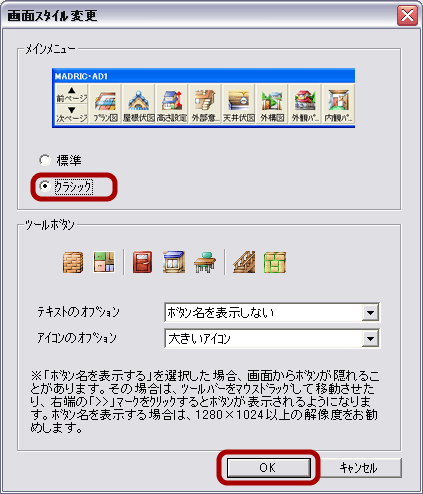Select the 外構図 exterior layout icon
423x494 pixels.
[x=272, y=104]
